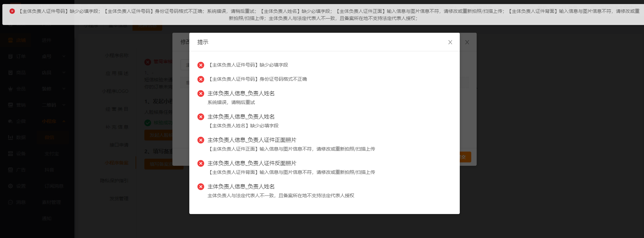
Task: Open 素材管理 menu item
Action: coord(51,202)
